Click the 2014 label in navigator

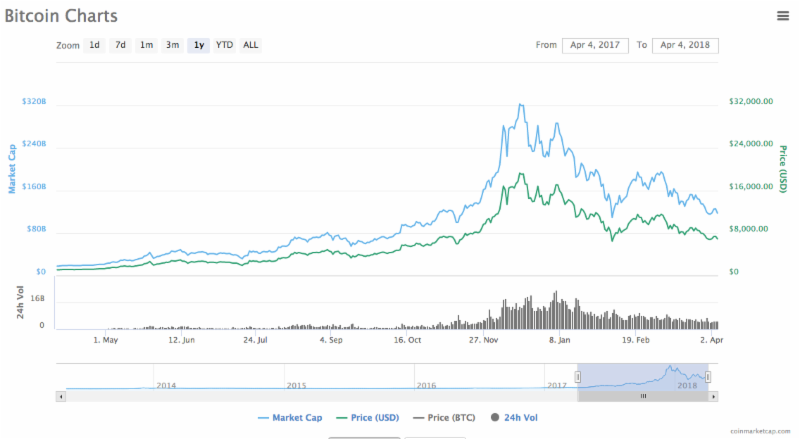(x=166, y=385)
